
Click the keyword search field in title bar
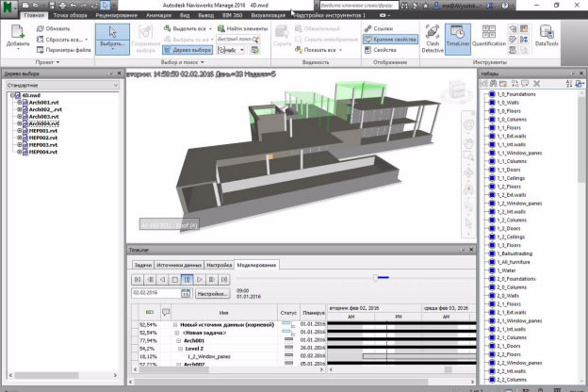click(x=358, y=6)
